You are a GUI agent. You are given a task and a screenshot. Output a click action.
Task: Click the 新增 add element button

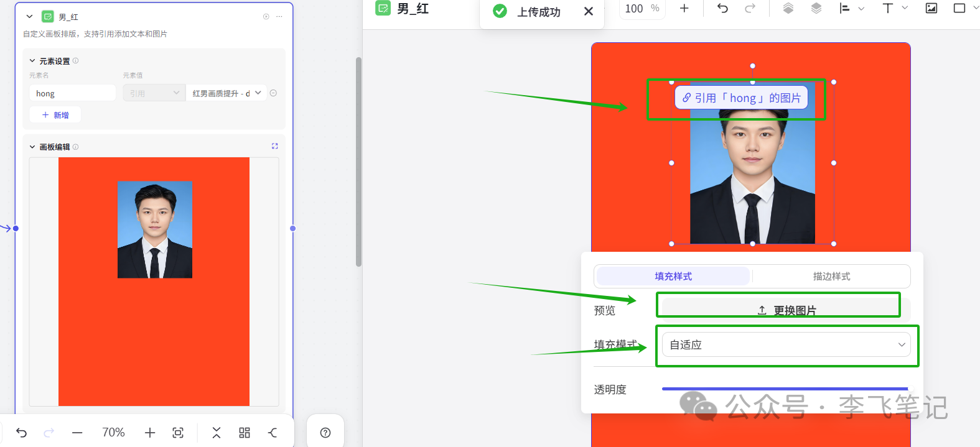55,115
